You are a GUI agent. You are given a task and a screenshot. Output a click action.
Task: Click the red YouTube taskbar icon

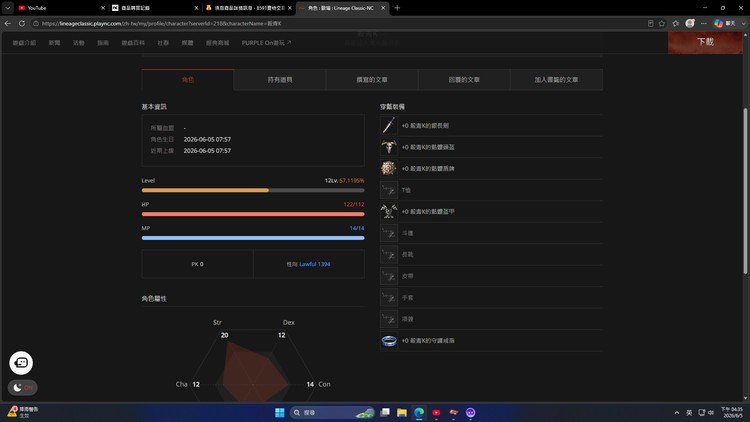[x=436, y=412]
